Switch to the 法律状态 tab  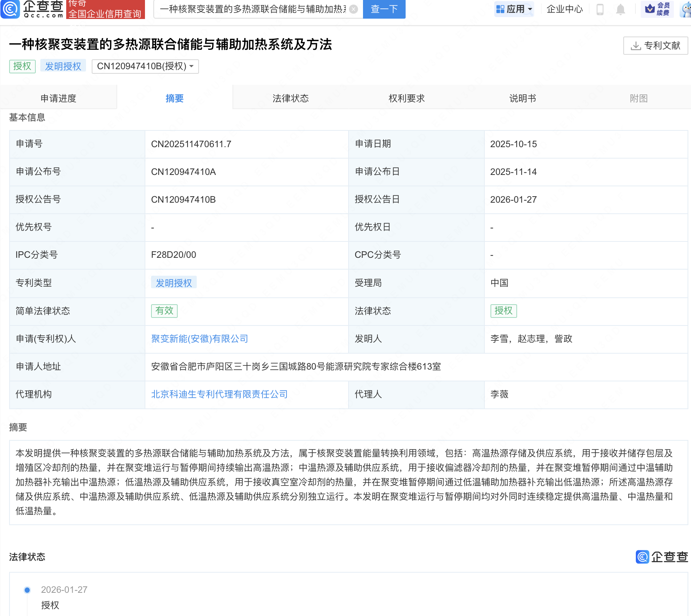(290, 98)
